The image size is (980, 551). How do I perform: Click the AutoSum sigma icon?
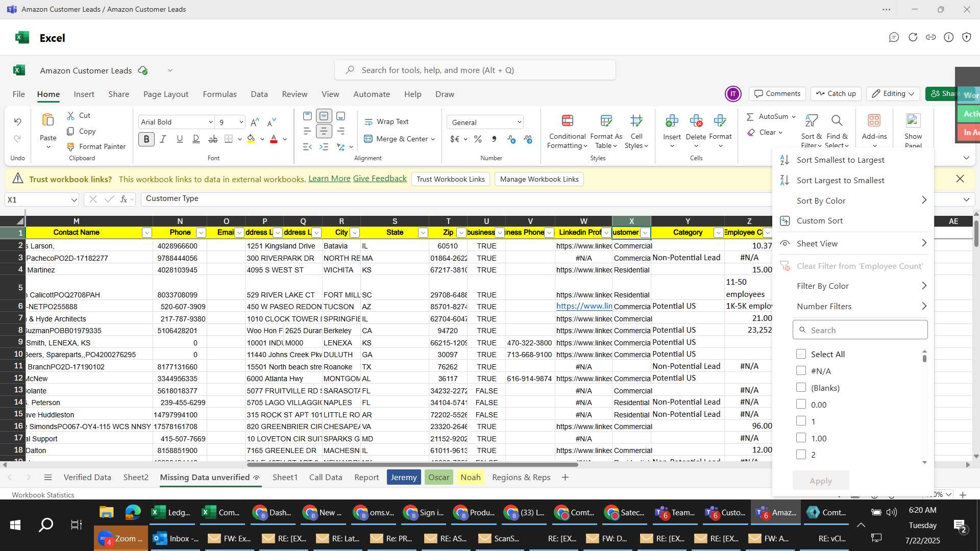tap(750, 117)
